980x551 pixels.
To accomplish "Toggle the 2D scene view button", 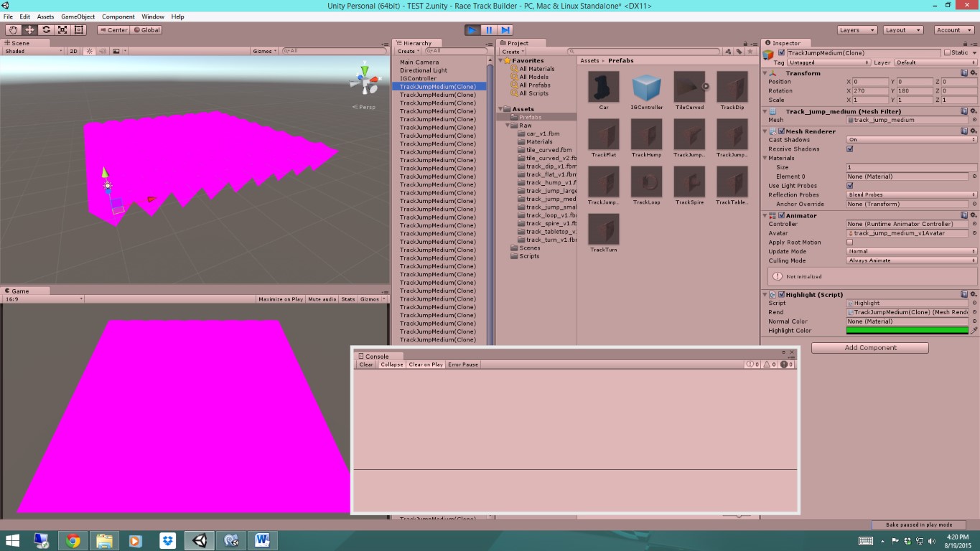I will pos(73,51).
